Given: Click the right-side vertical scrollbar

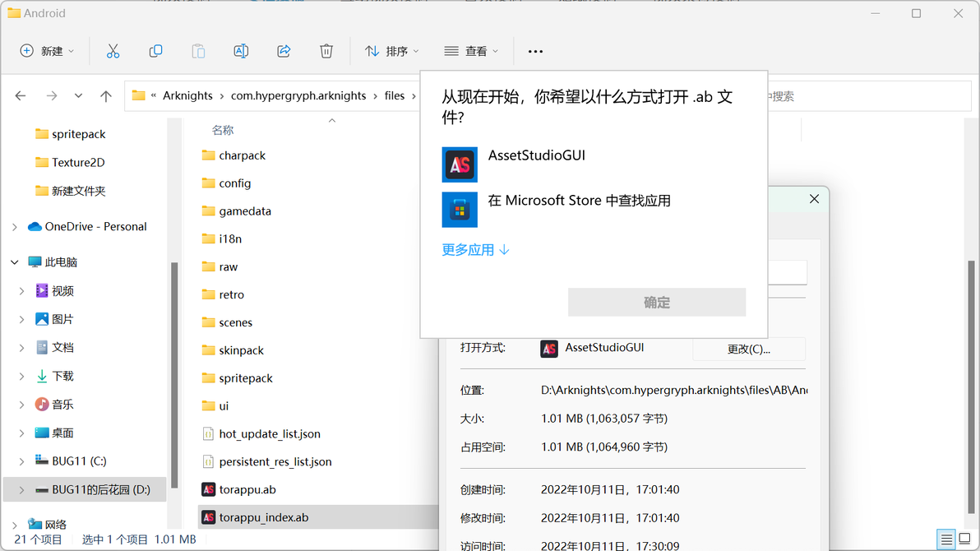Looking at the screenshot, I should click(971, 388).
